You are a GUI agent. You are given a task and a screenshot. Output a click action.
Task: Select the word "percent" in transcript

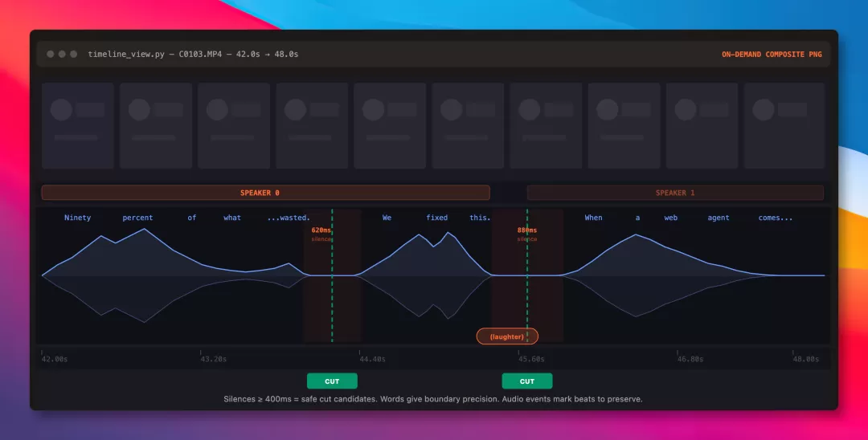(138, 218)
